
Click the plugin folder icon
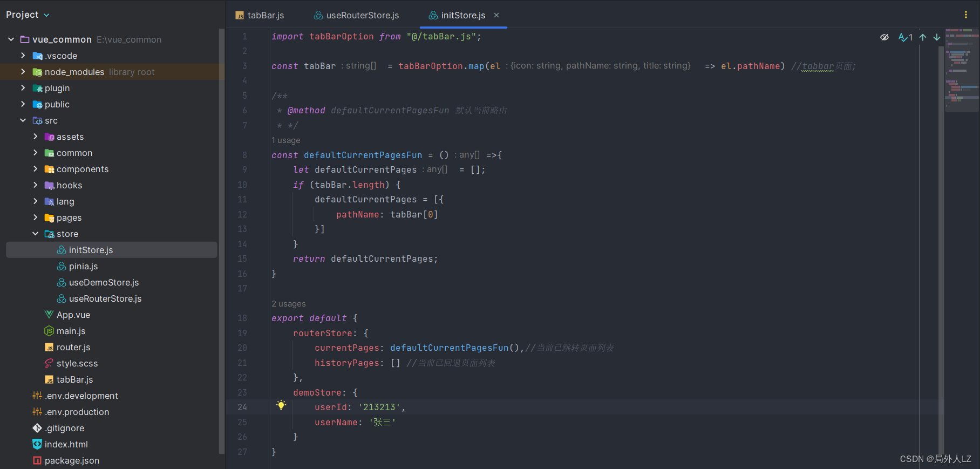37,88
